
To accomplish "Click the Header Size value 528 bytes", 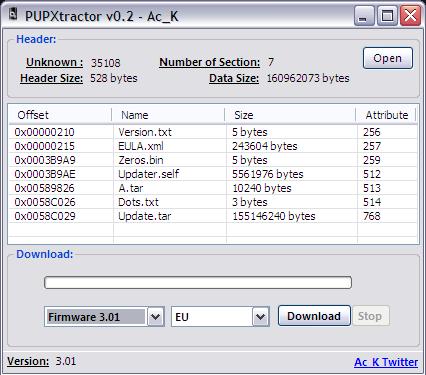I will [x=114, y=78].
